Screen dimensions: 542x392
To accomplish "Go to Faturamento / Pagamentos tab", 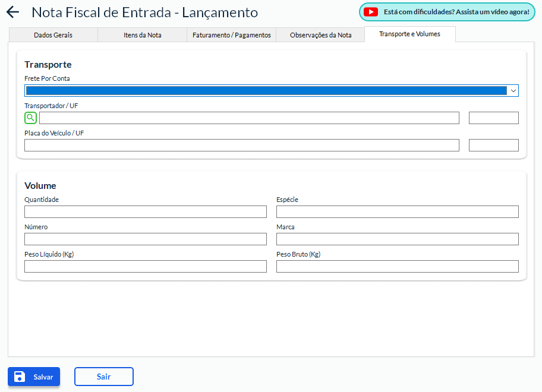I will click(x=232, y=35).
